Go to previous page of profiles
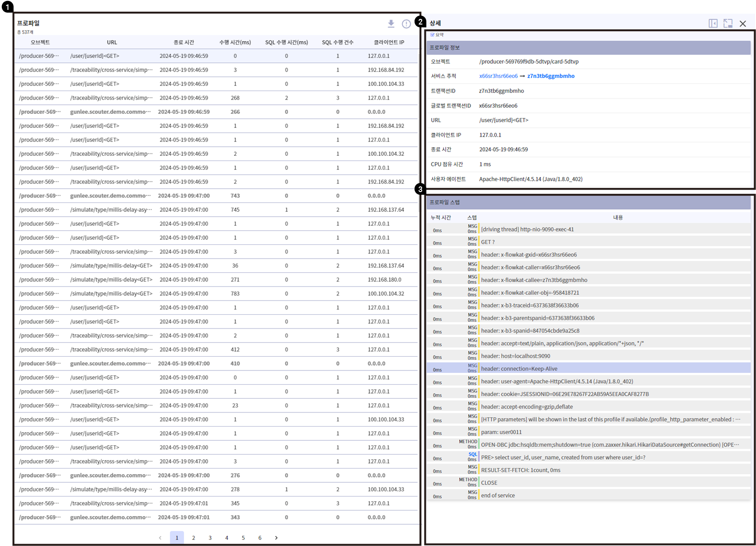Viewport: 756px width, 546px height. (x=160, y=538)
